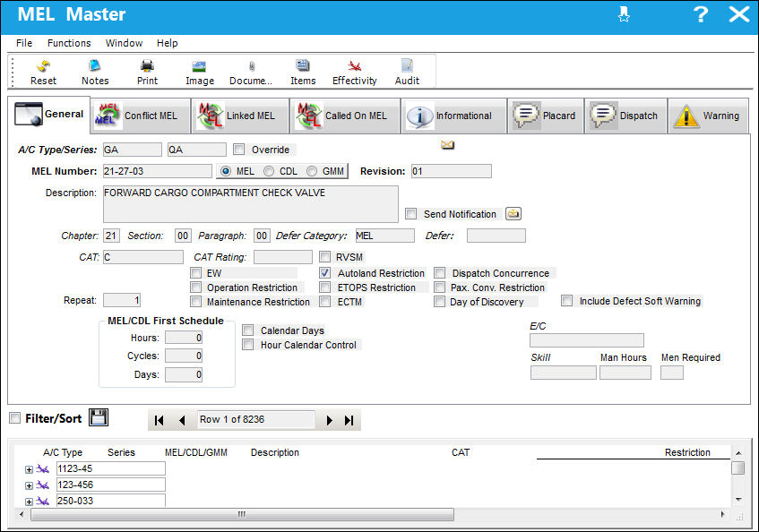The height and width of the screenshot is (532, 759).
Task: Enable the Calendar Days checkbox
Action: click(x=248, y=330)
